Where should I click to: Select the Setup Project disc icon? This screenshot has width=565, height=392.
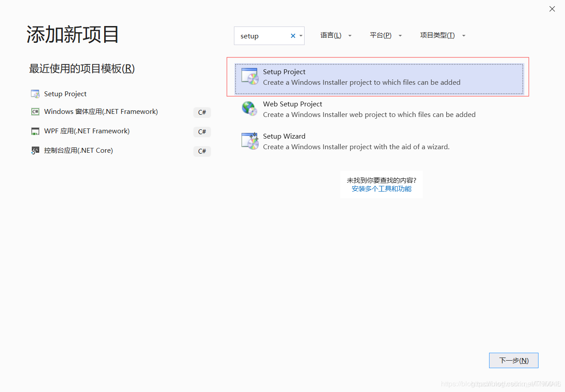coord(249,77)
